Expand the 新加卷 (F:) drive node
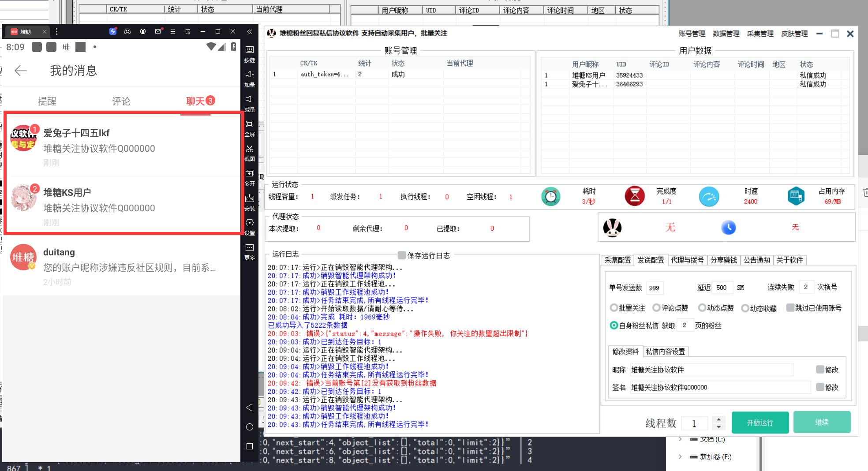The width and height of the screenshot is (868, 471). click(x=680, y=456)
